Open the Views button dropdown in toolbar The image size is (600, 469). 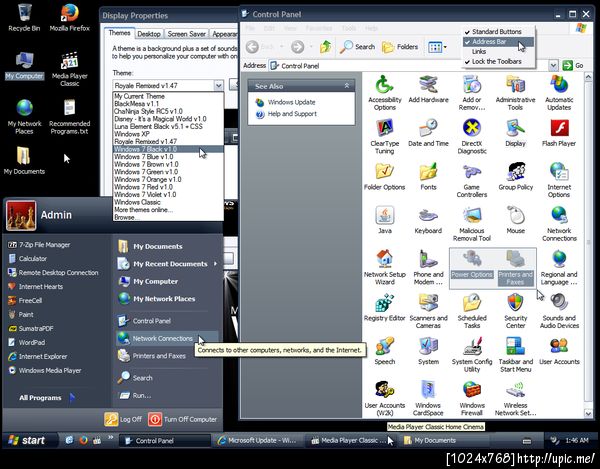click(x=445, y=47)
